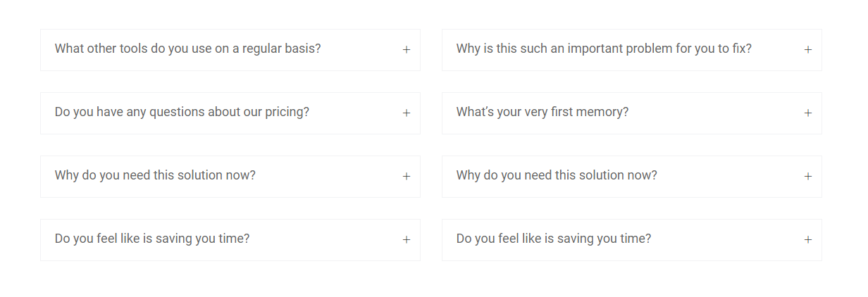Click plus icon next to pricing question
This screenshot has width=868, height=297.
tap(407, 113)
